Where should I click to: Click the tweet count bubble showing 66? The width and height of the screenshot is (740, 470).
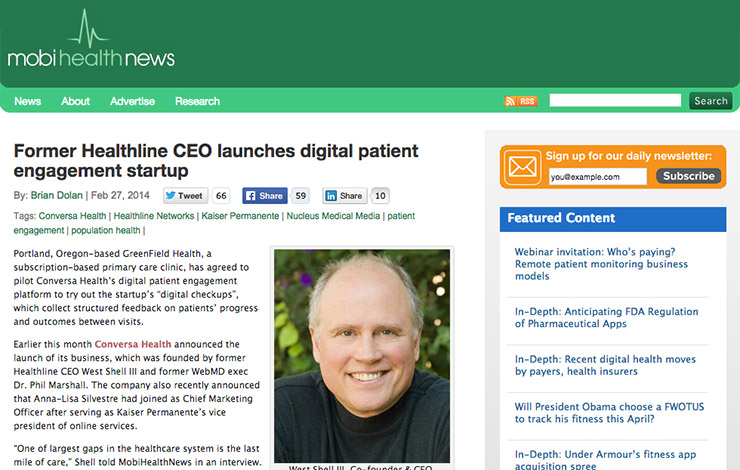221,196
